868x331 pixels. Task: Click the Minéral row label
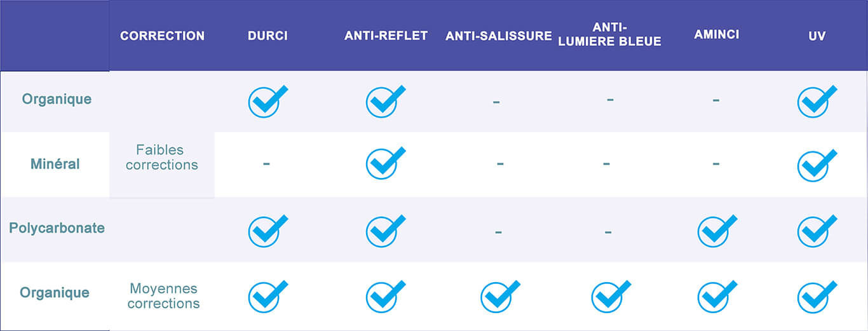(55, 164)
